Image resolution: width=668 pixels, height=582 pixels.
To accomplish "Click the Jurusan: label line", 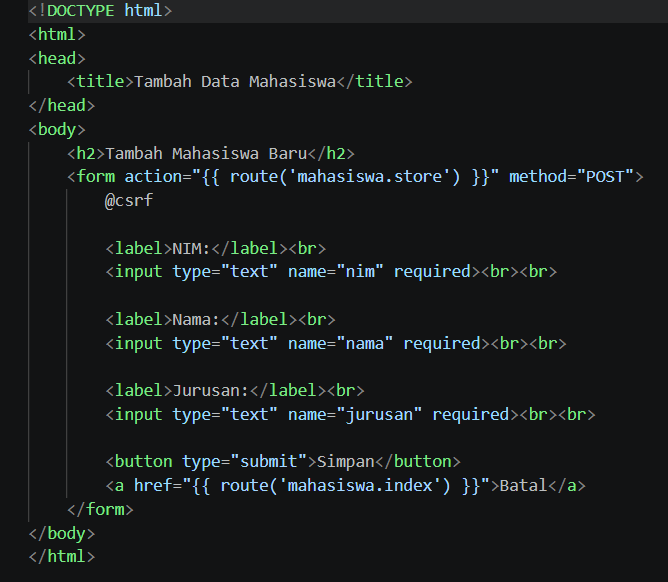I will [235, 390].
